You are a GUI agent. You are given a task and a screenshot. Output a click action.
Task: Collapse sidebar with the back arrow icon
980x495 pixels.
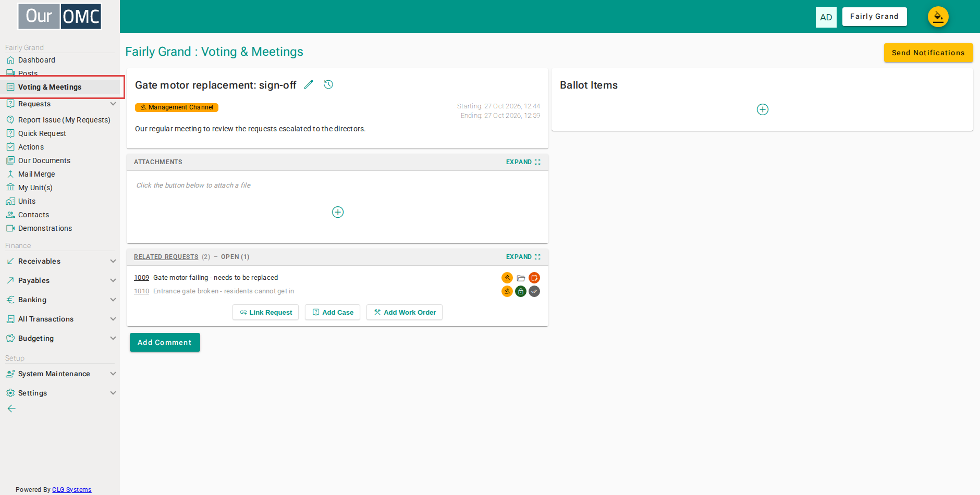[x=11, y=409]
